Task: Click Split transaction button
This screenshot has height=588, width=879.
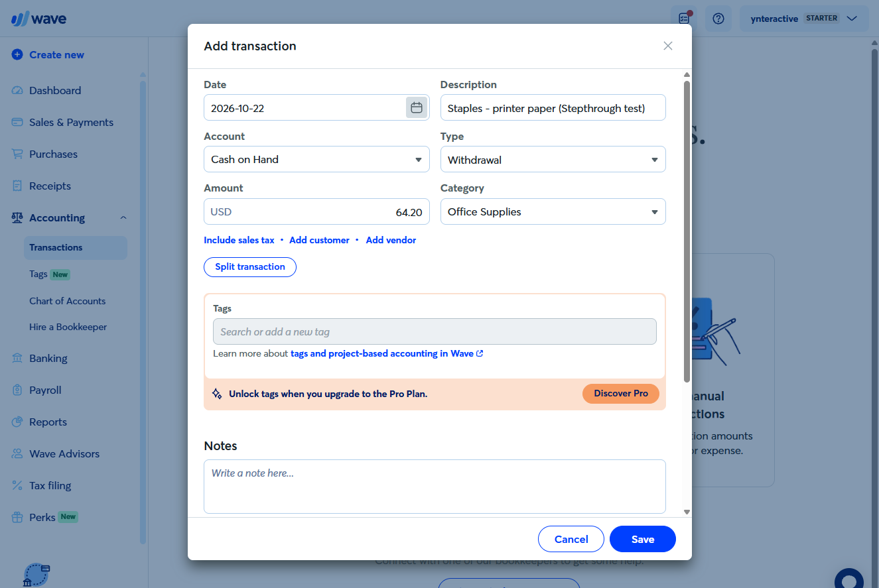Action: pos(250,266)
